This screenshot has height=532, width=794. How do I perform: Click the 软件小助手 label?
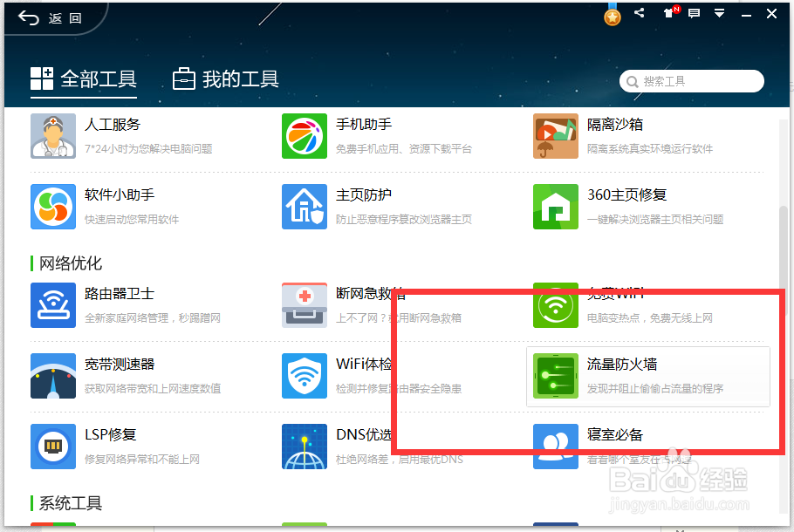(120, 194)
